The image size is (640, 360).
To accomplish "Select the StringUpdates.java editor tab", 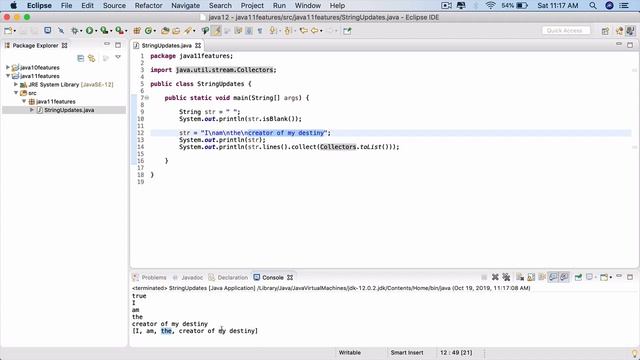I will coord(167,45).
